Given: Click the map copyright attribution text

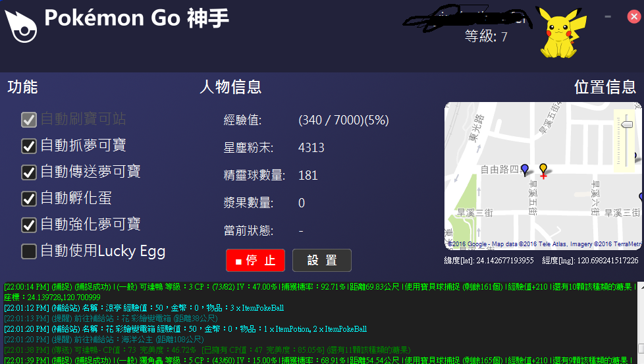Looking at the screenshot, I should 544,244.
